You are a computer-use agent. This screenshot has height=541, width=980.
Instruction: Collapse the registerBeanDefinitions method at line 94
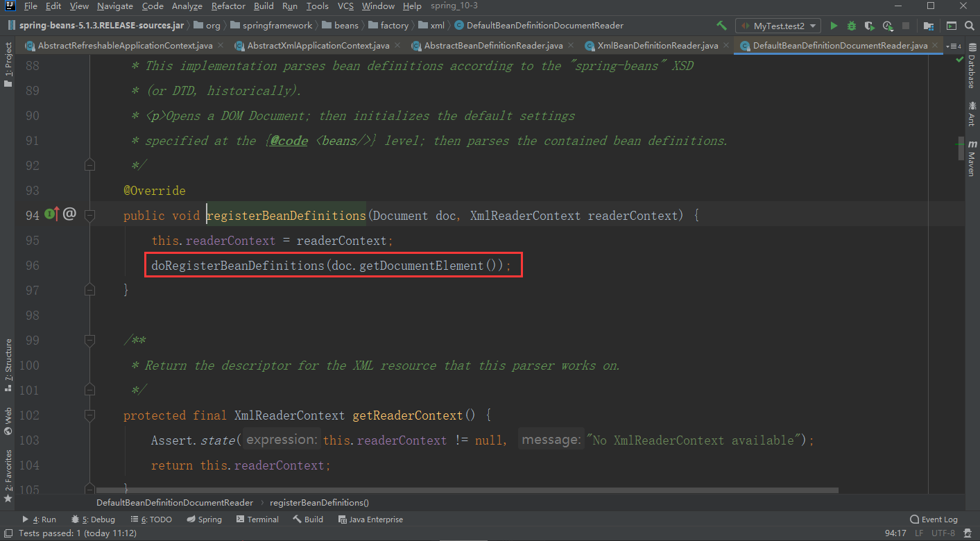(89, 215)
